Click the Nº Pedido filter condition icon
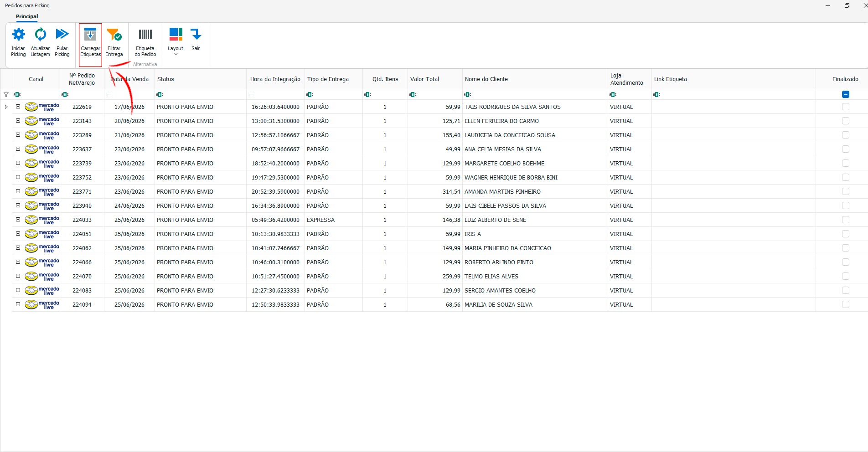Viewport: 868px width, 452px height. [x=65, y=95]
